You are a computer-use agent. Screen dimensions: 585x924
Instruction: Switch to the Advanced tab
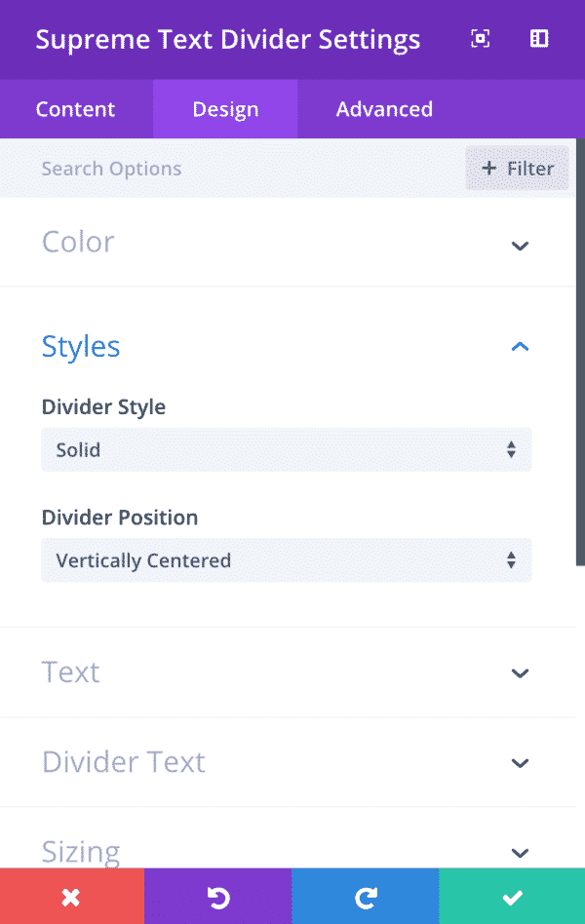coord(384,109)
